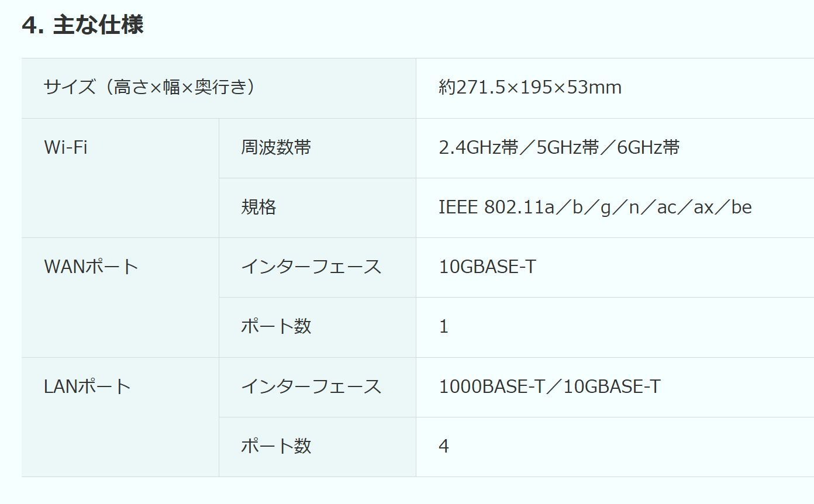Image resolution: width=814 pixels, height=504 pixels.
Task: Select the サイズ（高さ×幅×奥行き） label cell
Action: 150,88
